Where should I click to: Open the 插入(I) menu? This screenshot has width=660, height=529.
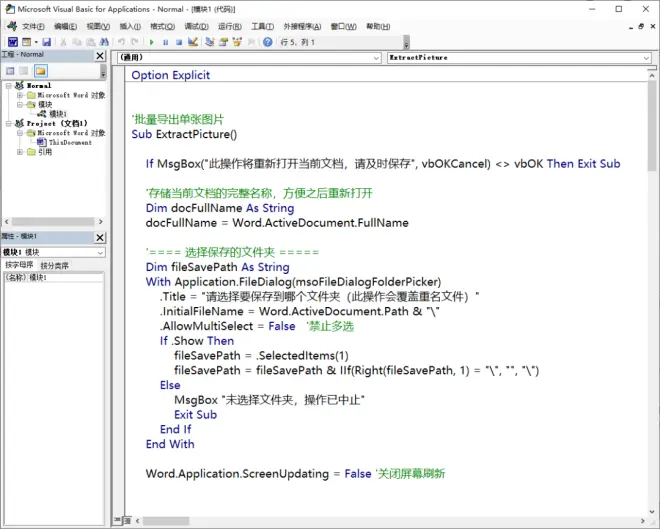pos(130,27)
